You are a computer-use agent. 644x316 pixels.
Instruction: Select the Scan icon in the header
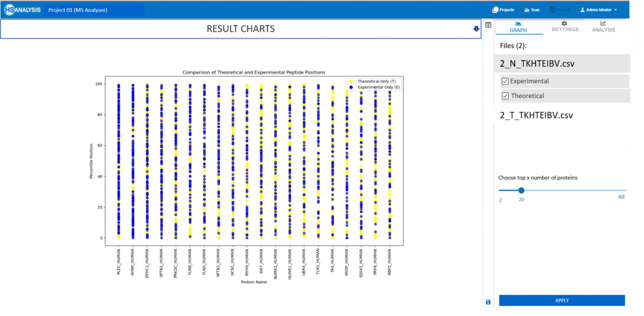tap(531, 9)
